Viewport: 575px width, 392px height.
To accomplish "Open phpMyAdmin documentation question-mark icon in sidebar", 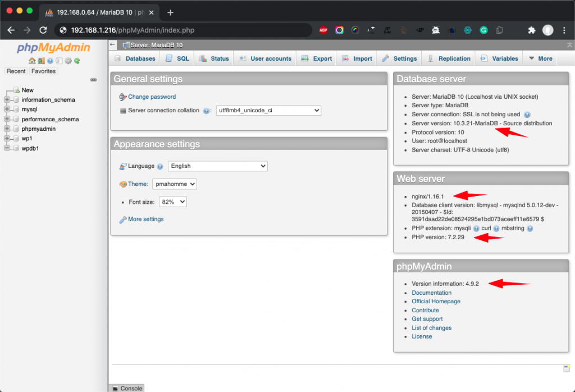I will 50,61.
